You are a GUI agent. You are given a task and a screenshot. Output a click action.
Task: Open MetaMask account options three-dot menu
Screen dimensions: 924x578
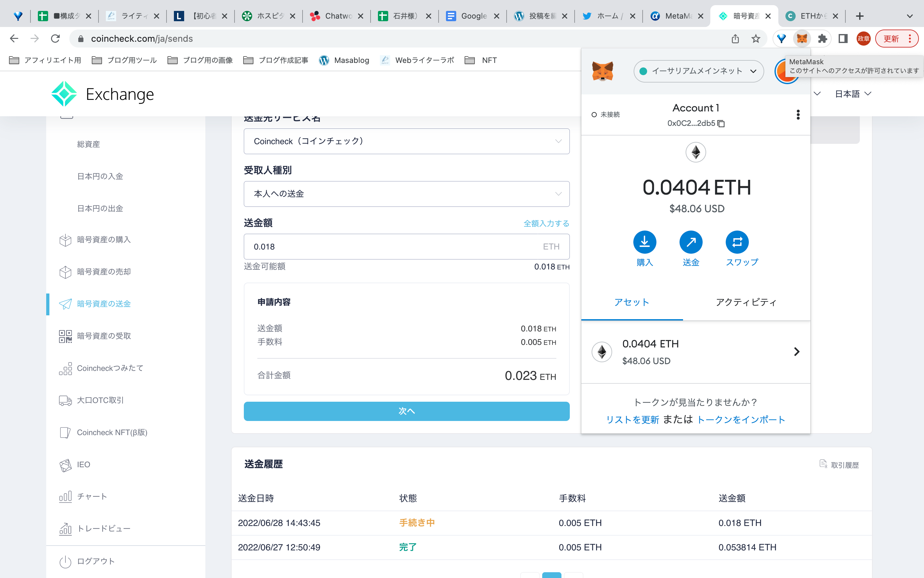(x=798, y=115)
